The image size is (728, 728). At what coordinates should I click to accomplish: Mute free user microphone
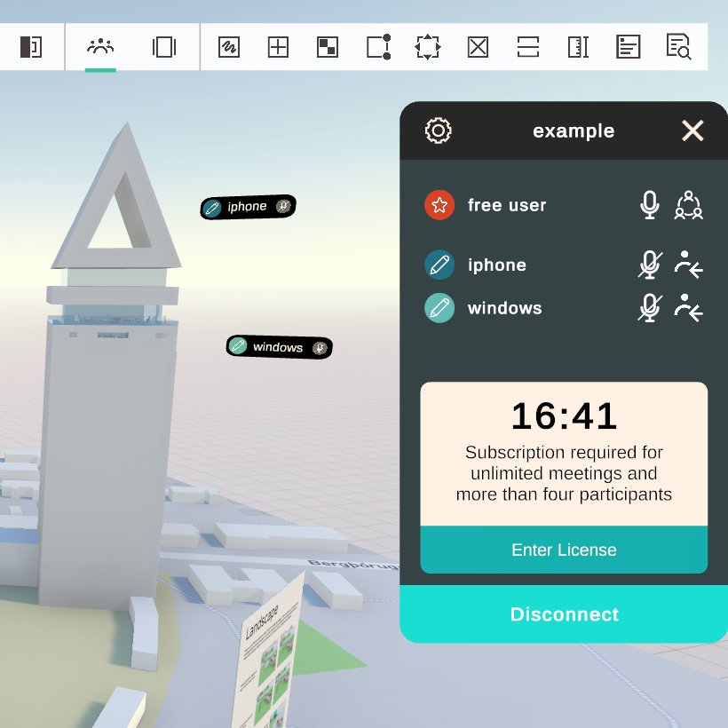click(x=650, y=205)
